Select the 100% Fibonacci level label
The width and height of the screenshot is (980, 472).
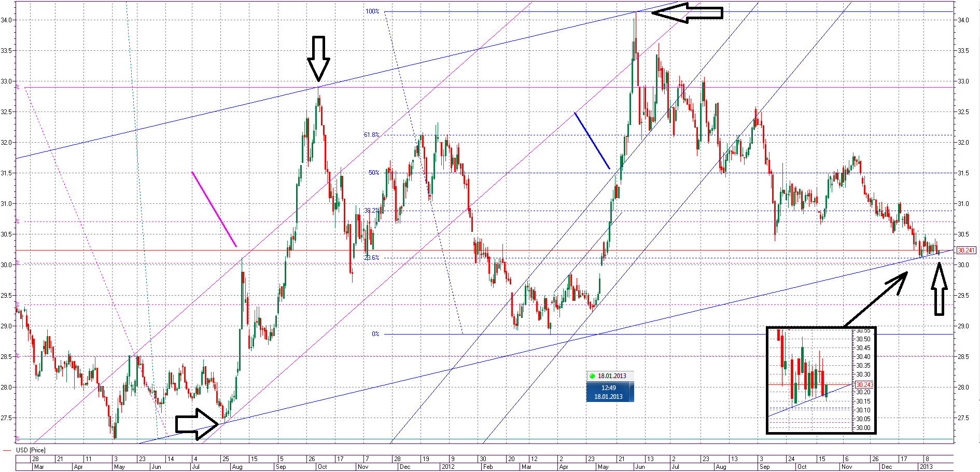372,11
